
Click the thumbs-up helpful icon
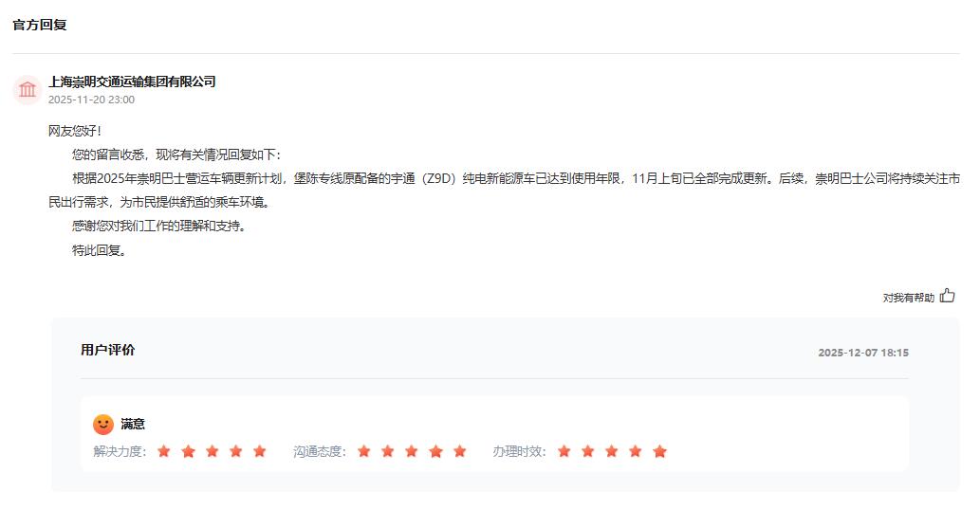tap(948, 296)
